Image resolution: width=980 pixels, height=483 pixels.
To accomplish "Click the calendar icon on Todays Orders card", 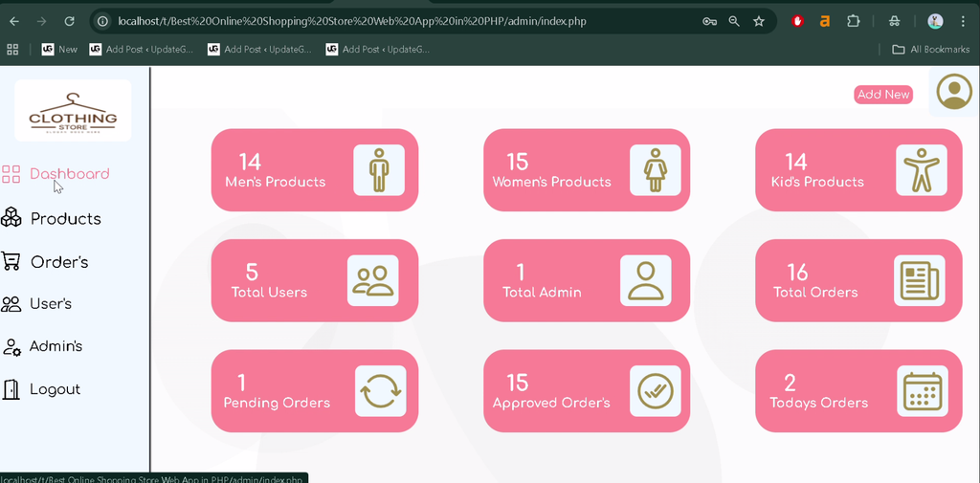I will pyautogui.click(x=923, y=391).
